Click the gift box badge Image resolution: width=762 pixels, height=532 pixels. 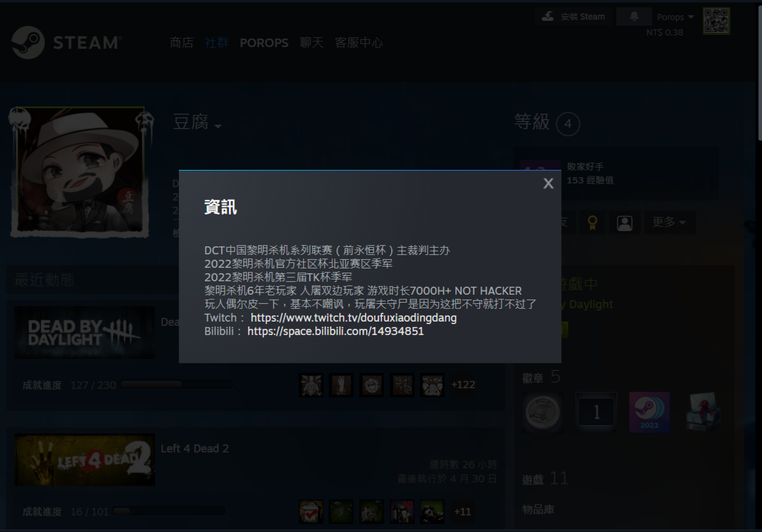[x=703, y=412]
